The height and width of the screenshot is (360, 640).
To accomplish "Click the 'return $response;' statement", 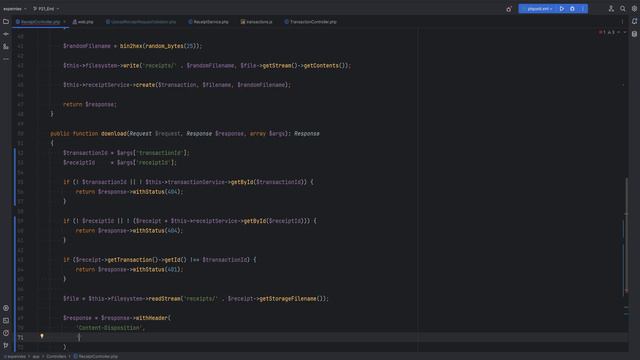I will pyautogui.click(x=90, y=104).
